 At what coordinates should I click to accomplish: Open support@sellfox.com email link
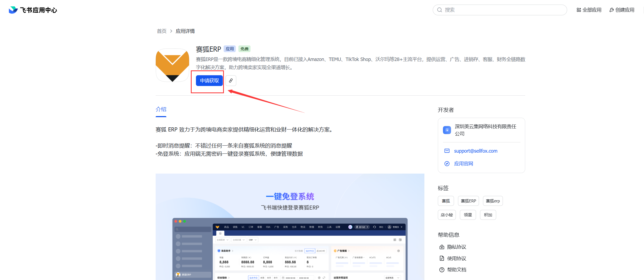click(476, 151)
